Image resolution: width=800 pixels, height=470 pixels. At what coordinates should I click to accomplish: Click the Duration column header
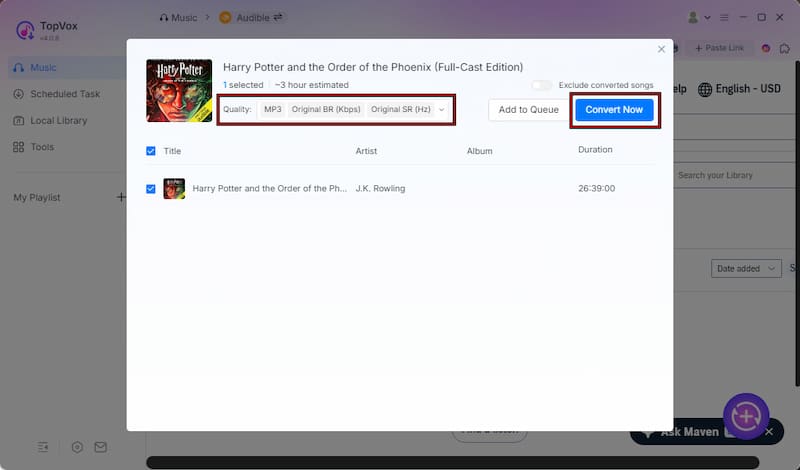click(x=595, y=150)
